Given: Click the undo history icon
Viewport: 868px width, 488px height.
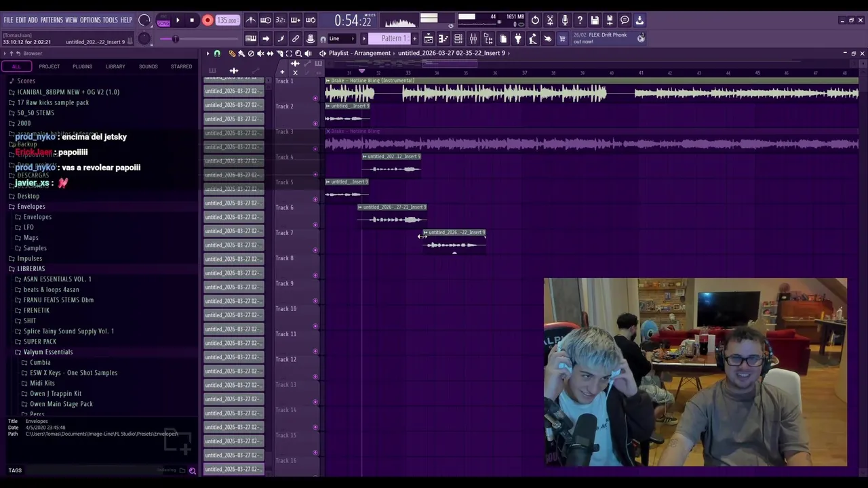Looking at the screenshot, I should click(x=535, y=20).
